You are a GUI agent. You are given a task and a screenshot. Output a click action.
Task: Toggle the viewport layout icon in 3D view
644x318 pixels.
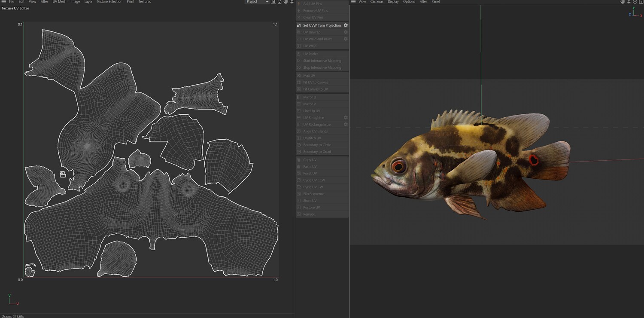click(641, 2)
